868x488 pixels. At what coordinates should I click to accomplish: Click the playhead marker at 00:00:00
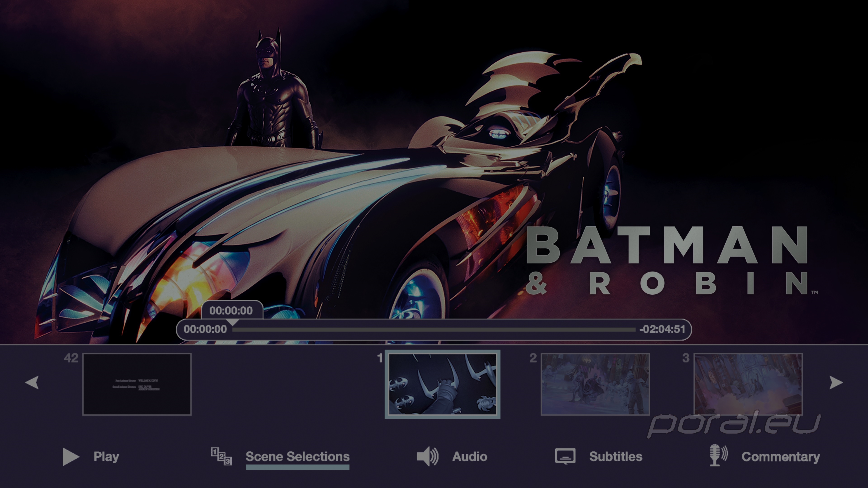(233, 323)
